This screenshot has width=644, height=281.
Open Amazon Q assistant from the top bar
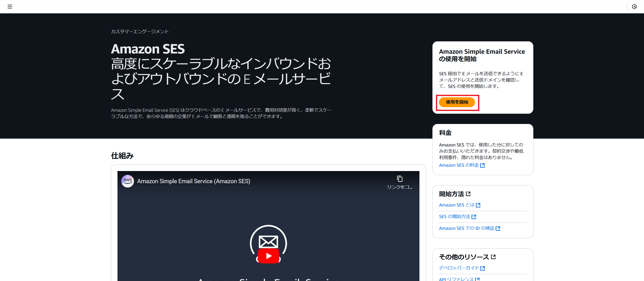[634, 7]
